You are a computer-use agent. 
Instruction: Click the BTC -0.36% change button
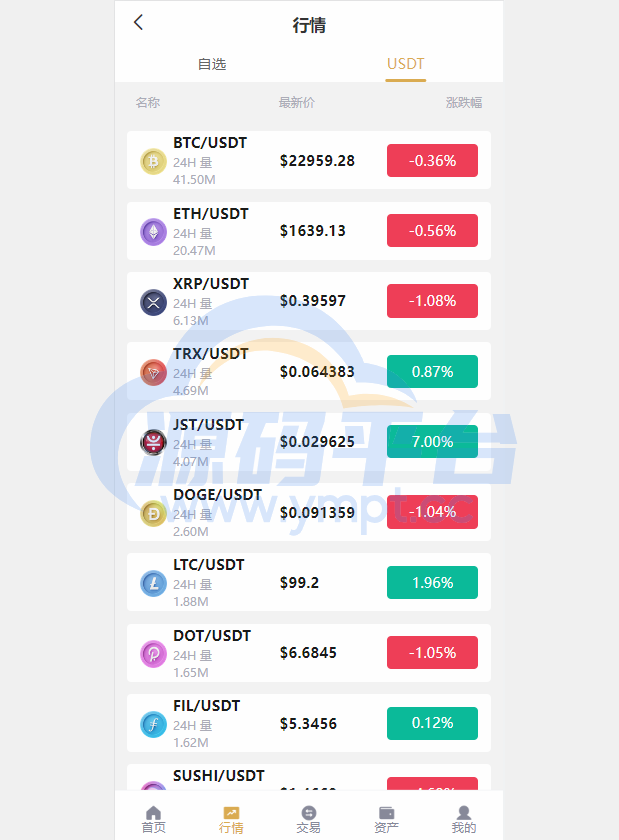coord(432,160)
